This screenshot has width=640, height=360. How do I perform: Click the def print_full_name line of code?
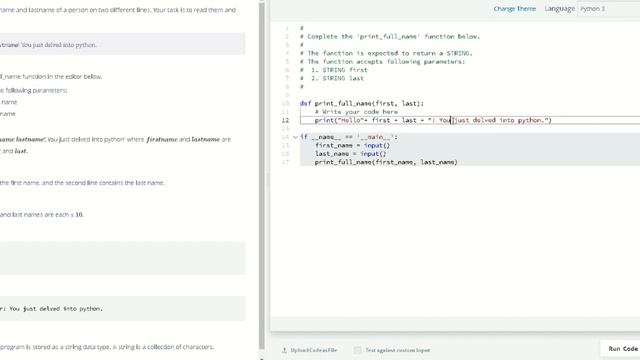pyautogui.click(x=362, y=104)
